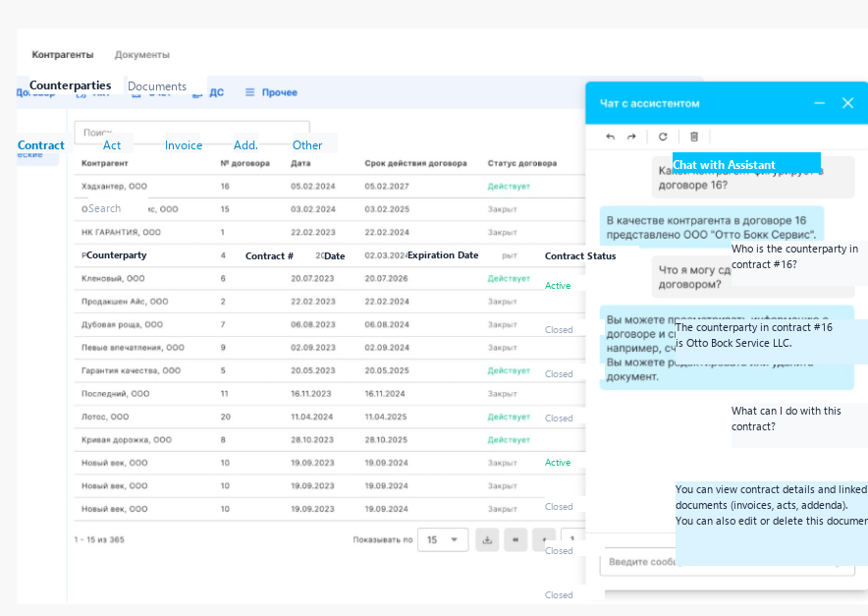868x616 pixels.
Task: Select the Кривая дорожка, ООО row
Action: coord(330,440)
